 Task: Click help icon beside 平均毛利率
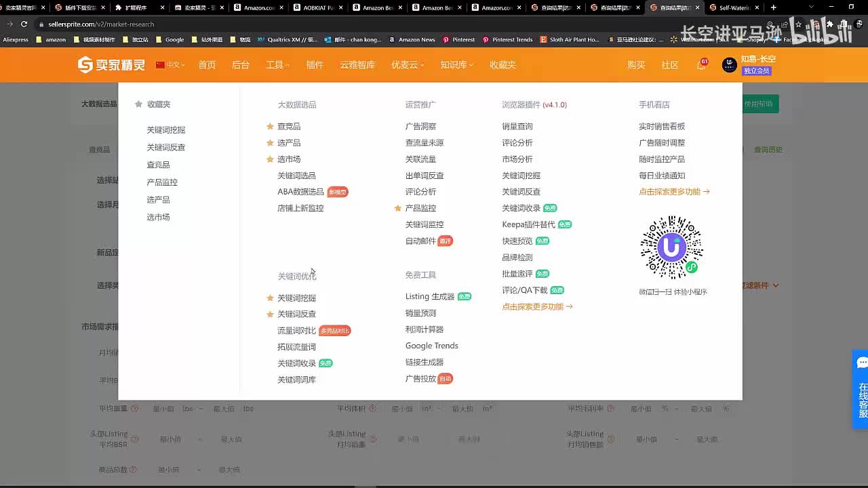coord(612,409)
